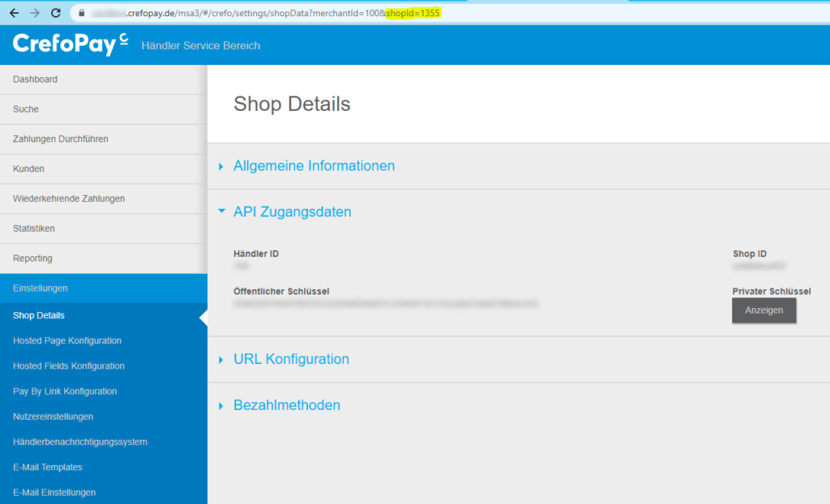
Task: Open Kunden
Action: [x=28, y=169]
